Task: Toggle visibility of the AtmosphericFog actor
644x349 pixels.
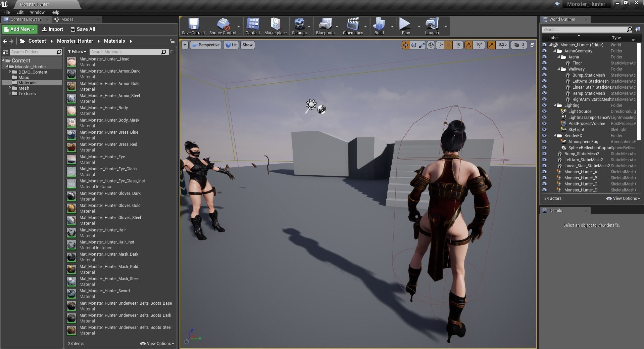Action: point(544,142)
